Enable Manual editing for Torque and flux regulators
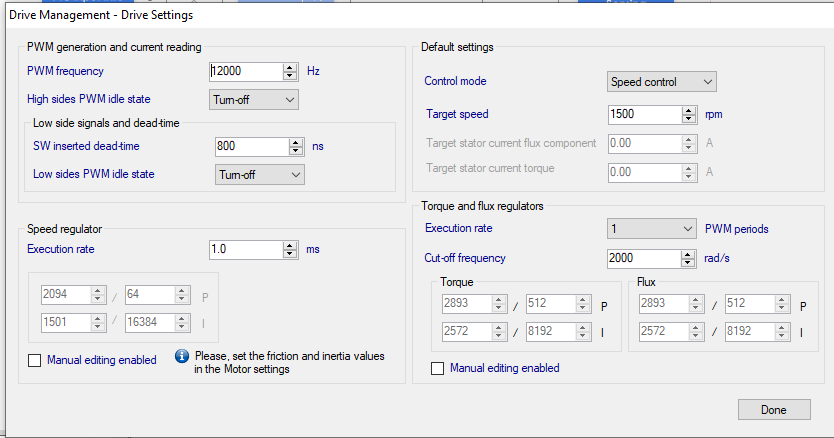 click(x=437, y=368)
